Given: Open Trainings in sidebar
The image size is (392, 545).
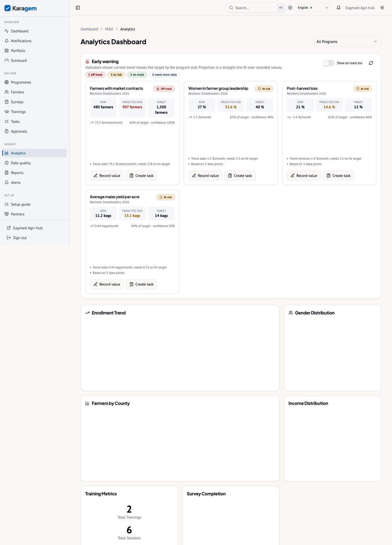Looking at the screenshot, I should [x=34, y=112].
